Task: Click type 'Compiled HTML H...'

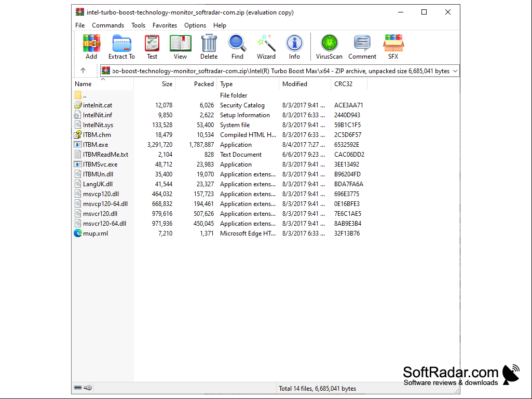Action: click(248, 135)
